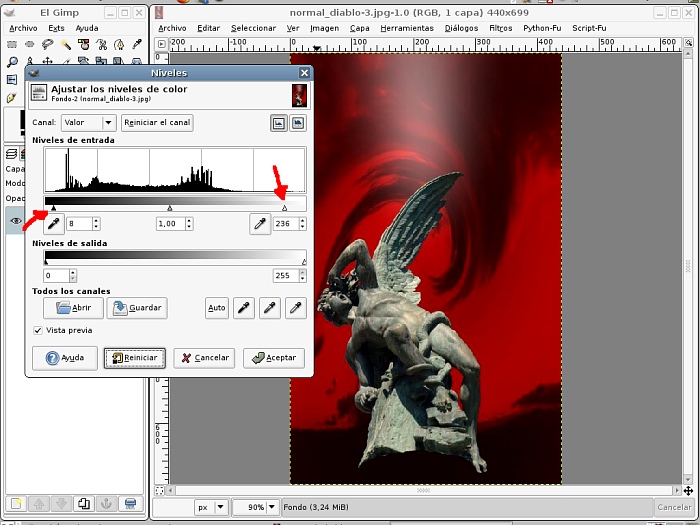
Task: Click the Auto levels button
Action: pos(217,308)
